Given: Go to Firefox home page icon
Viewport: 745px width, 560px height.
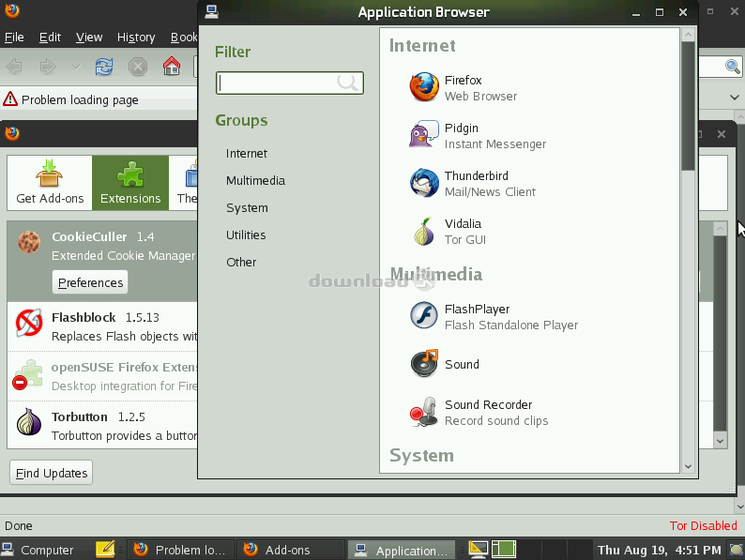Looking at the screenshot, I should (171, 67).
